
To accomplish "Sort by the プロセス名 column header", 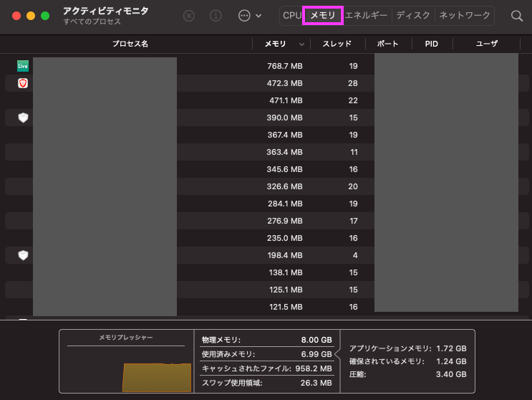I will click(130, 44).
